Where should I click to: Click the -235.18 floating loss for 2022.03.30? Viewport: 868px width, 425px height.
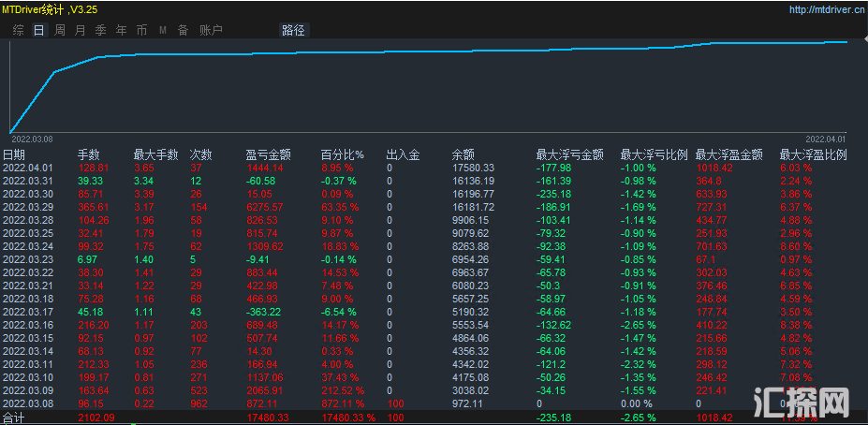pyautogui.click(x=554, y=194)
